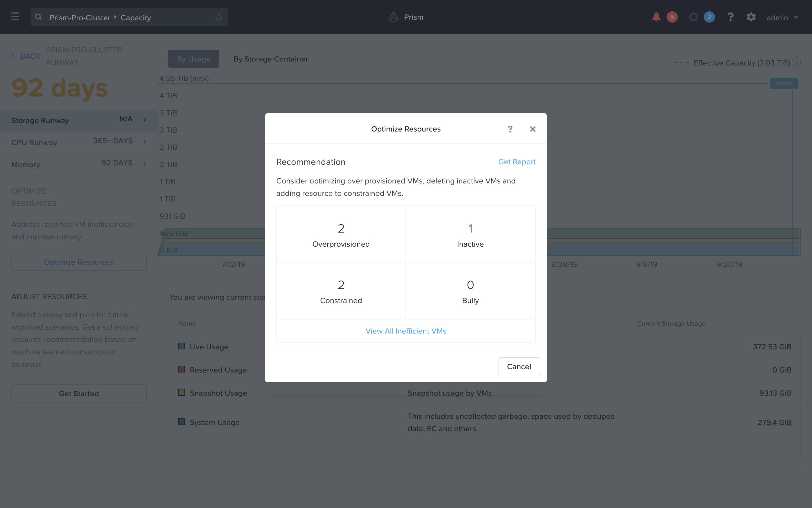Expand Memory runway chevron

145,164
